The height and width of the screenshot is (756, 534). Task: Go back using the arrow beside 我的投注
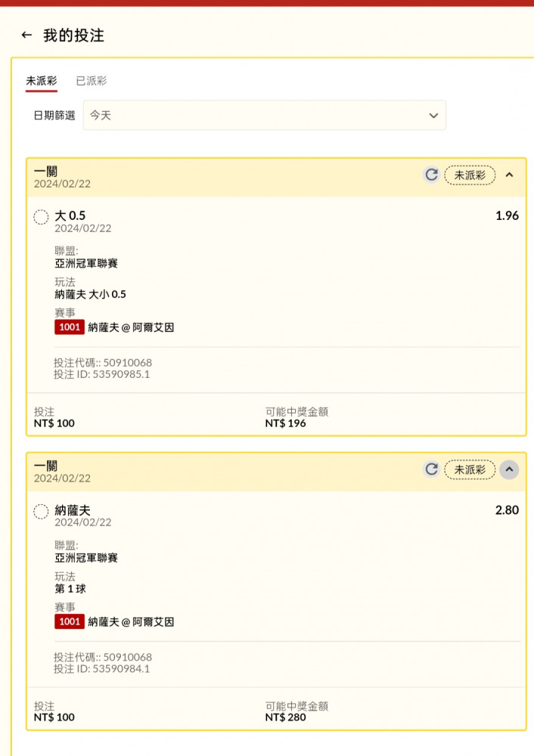tap(26, 36)
